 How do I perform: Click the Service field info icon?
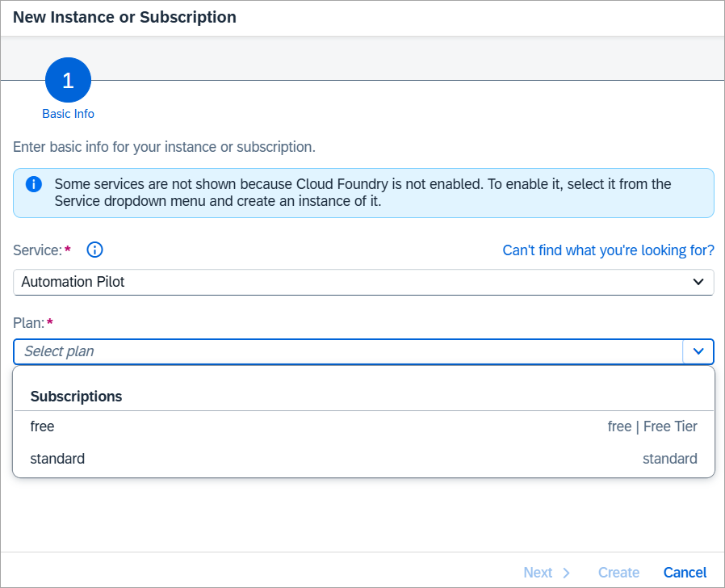(x=94, y=250)
